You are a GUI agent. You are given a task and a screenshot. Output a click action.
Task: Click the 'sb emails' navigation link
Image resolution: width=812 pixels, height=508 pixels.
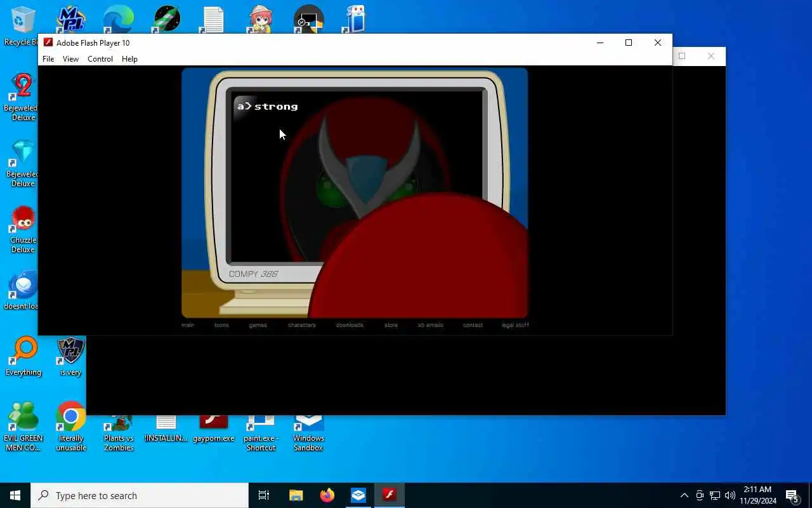[x=430, y=325]
